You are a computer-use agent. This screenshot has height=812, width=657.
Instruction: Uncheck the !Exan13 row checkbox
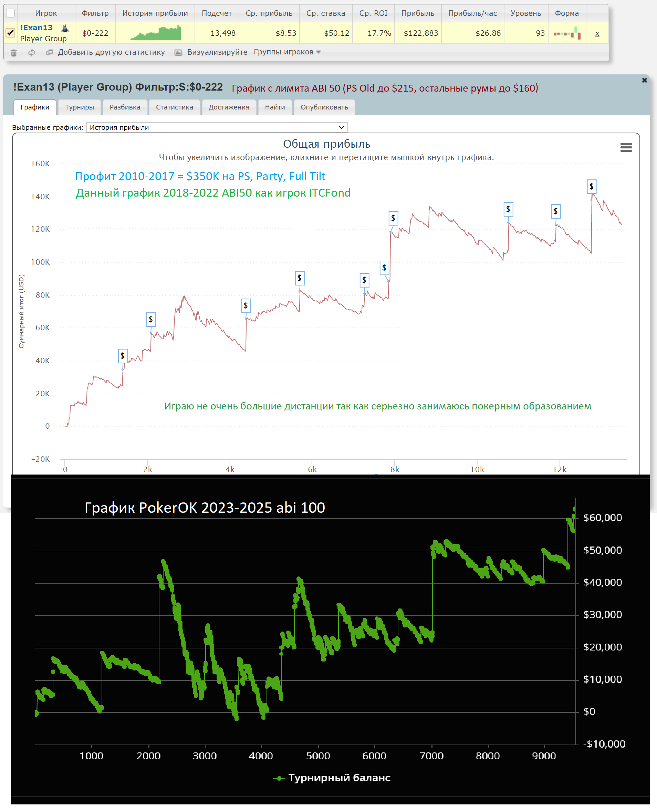click(11, 33)
